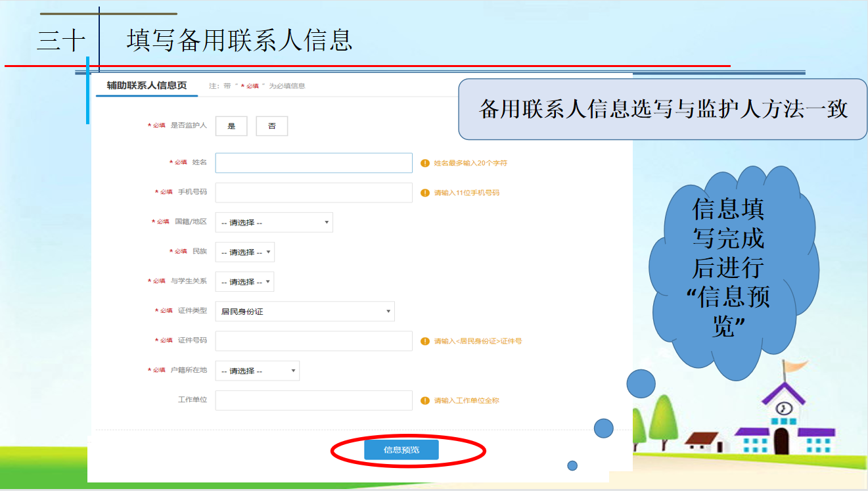Switch to the 辅助联系人信息页 tab
The height and width of the screenshot is (491, 868).
pyautogui.click(x=147, y=86)
